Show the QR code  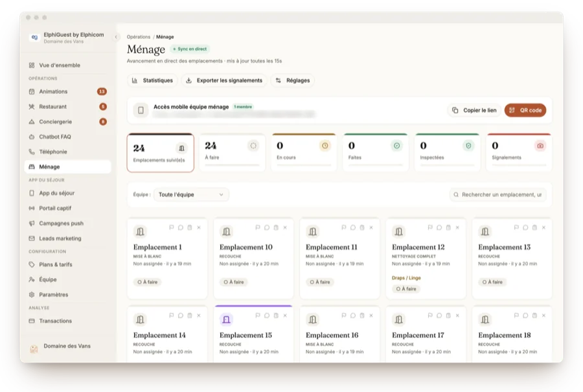[x=525, y=110]
